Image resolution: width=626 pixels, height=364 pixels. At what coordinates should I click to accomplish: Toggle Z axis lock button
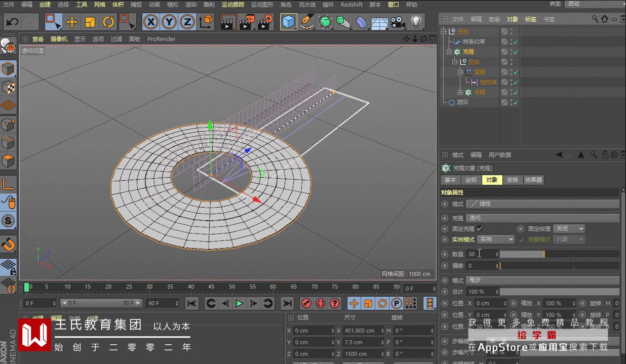(187, 22)
